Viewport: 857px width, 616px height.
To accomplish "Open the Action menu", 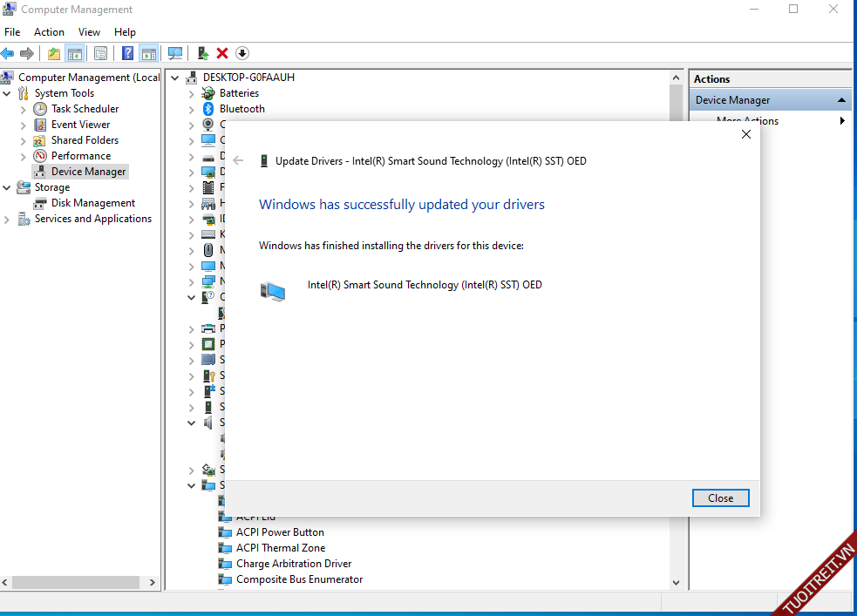I will (49, 32).
